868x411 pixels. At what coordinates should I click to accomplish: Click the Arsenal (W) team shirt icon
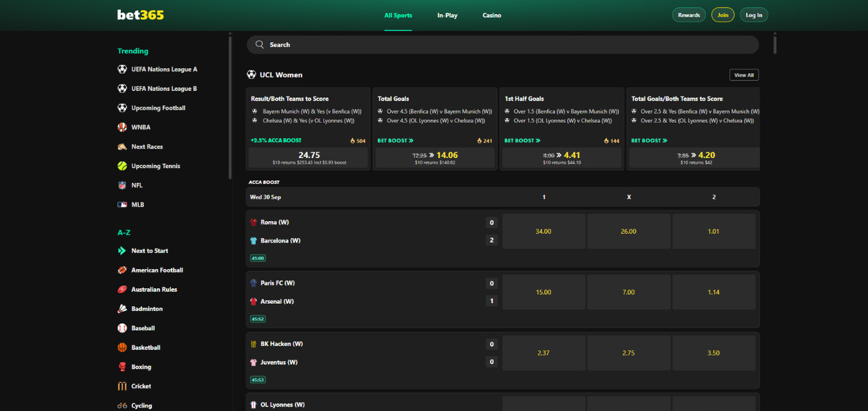[x=253, y=301]
